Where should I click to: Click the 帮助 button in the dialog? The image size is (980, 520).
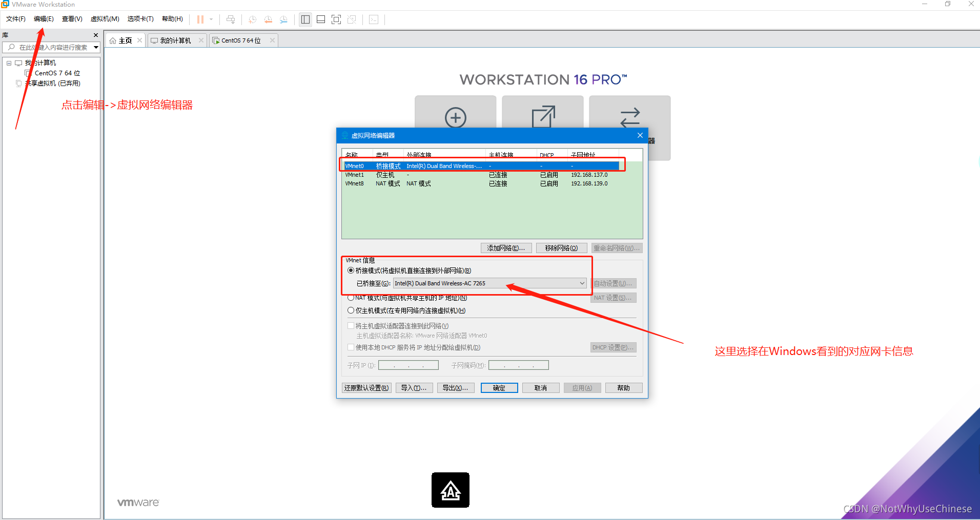tap(624, 388)
